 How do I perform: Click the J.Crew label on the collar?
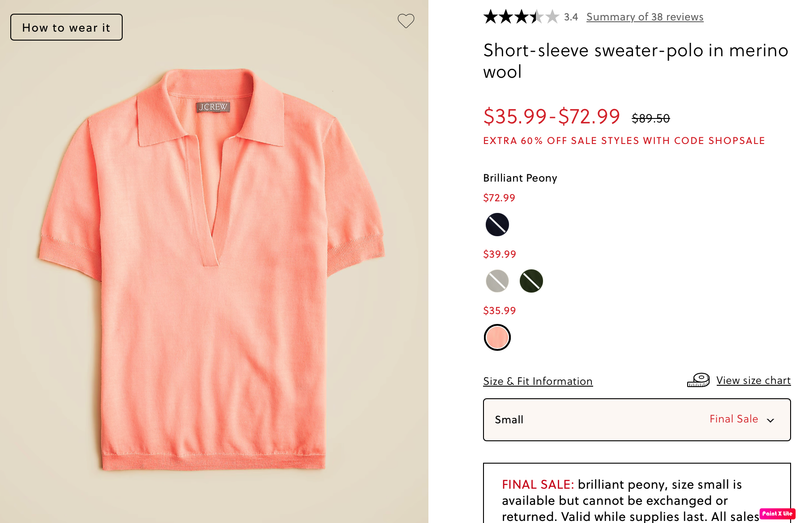point(210,105)
